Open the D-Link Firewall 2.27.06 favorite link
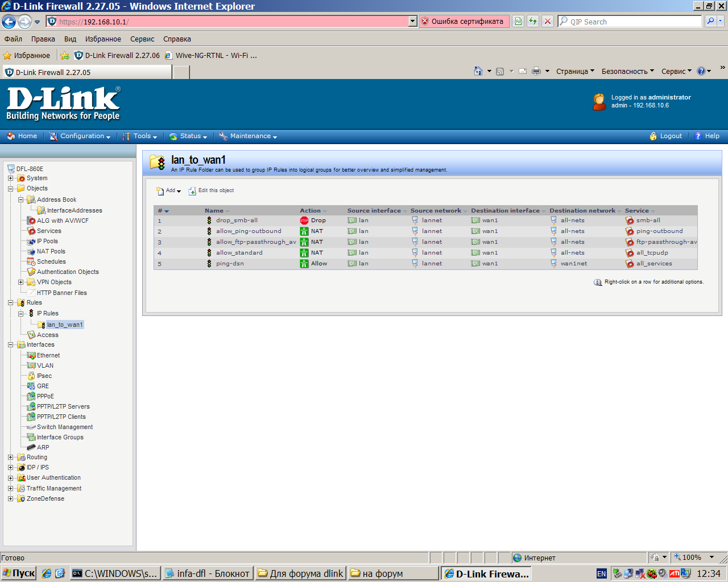The height and width of the screenshot is (582, 728). (117, 56)
